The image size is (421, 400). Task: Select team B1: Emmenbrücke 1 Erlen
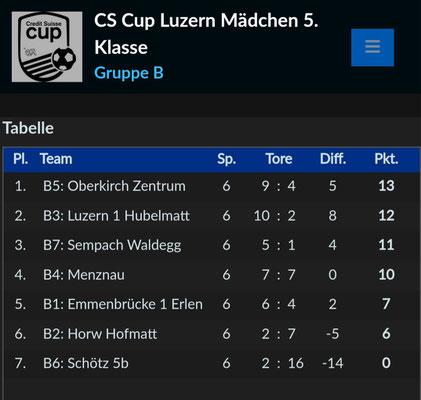(123, 304)
